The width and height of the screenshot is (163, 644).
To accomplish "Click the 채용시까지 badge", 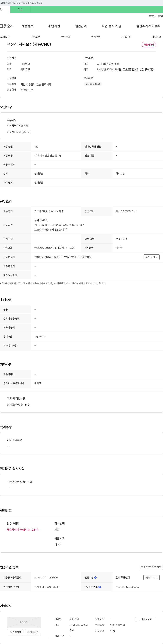I will point(149,45).
